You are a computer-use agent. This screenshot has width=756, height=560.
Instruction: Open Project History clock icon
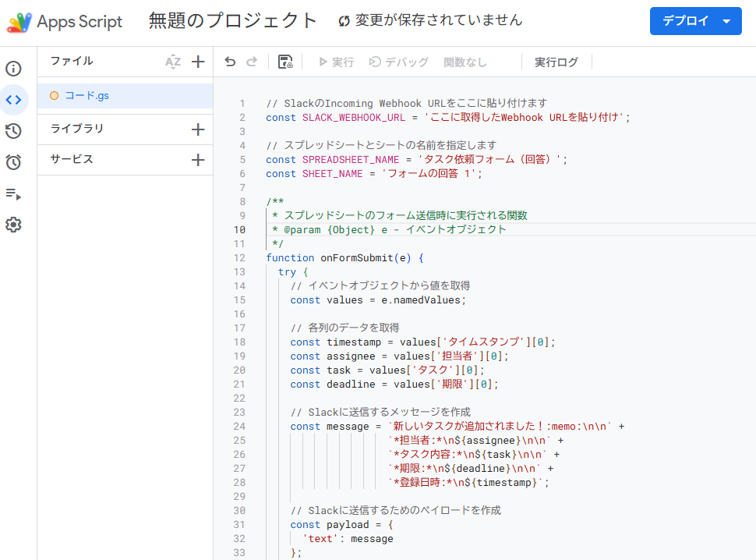(13, 131)
